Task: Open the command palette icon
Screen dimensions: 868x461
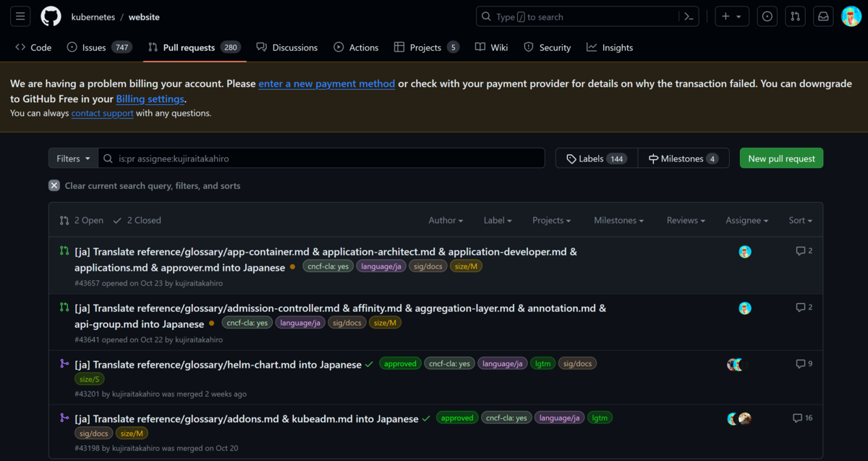Action: (x=689, y=17)
